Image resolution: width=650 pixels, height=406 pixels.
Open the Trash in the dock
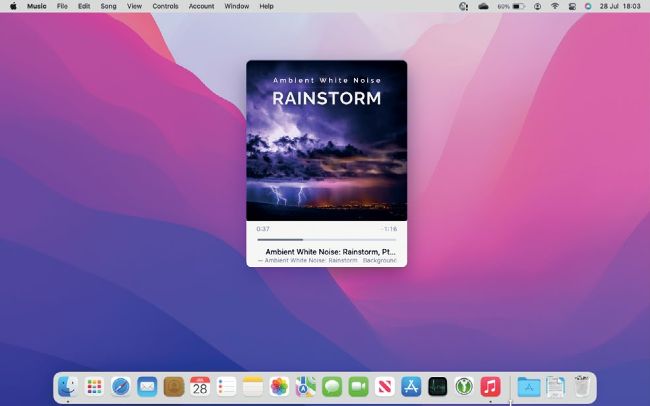click(582, 387)
